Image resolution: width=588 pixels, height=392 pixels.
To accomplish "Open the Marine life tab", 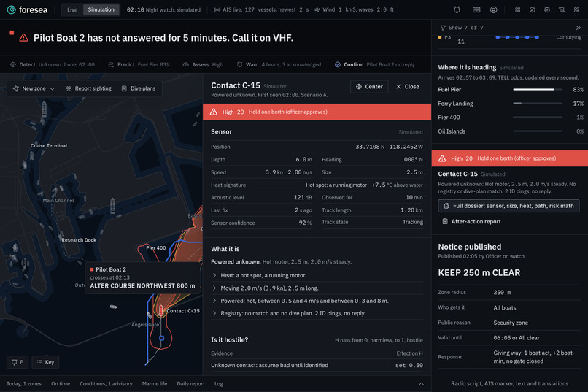I will click(x=155, y=384).
